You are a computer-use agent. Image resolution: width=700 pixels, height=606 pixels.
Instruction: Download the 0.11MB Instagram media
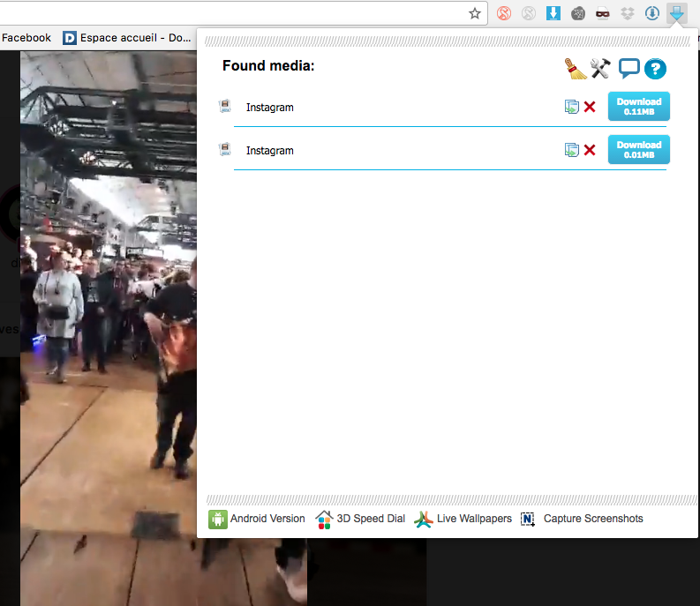(x=638, y=106)
